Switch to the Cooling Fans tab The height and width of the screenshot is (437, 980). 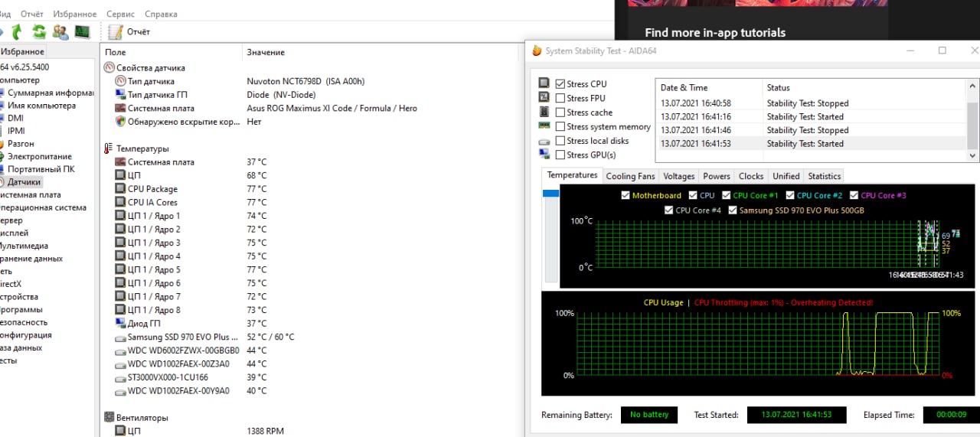[x=630, y=176]
